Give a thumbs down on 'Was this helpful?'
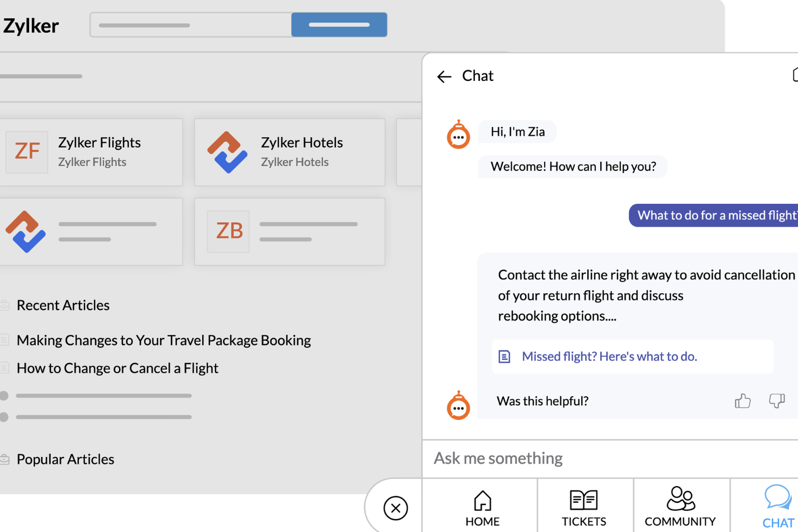 [x=776, y=401]
